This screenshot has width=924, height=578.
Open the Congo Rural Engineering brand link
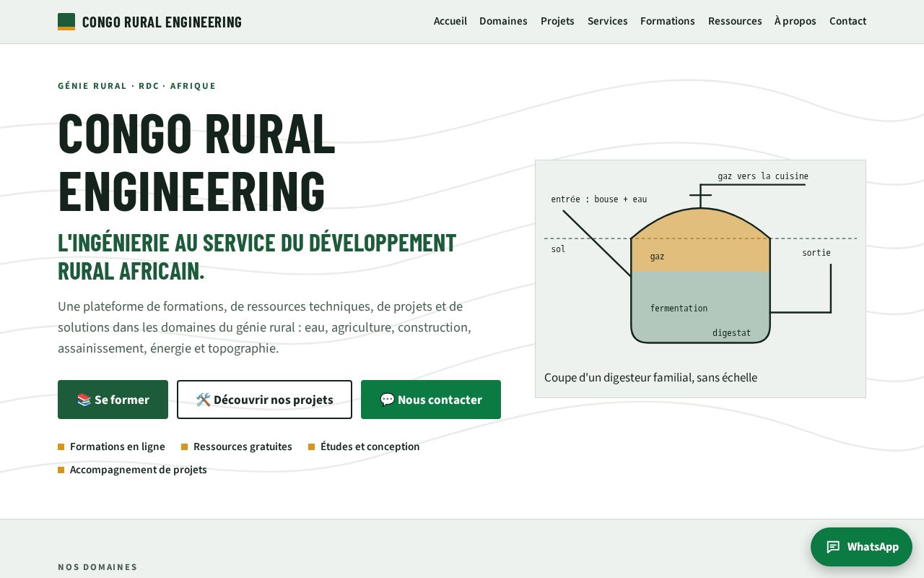pos(149,22)
